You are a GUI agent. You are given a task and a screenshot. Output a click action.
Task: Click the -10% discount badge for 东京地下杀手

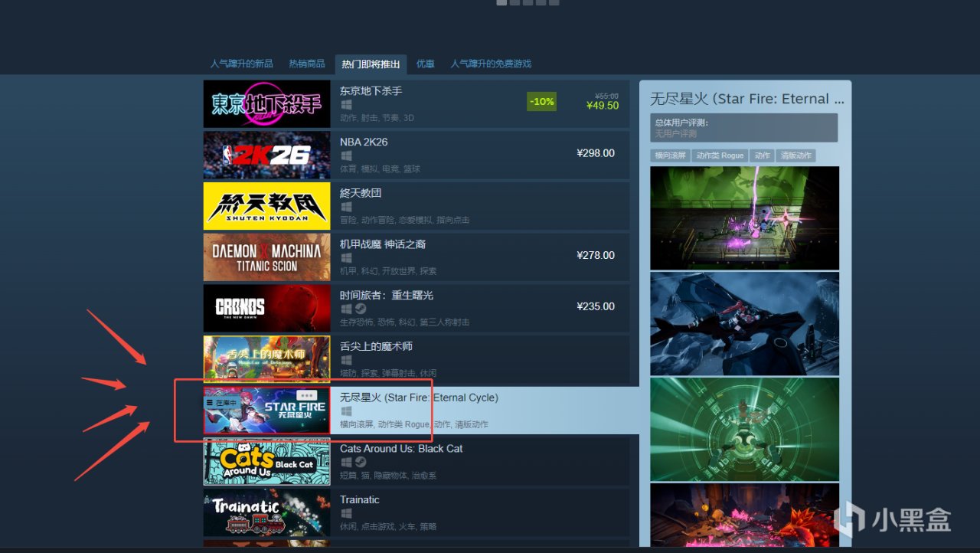pos(541,101)
